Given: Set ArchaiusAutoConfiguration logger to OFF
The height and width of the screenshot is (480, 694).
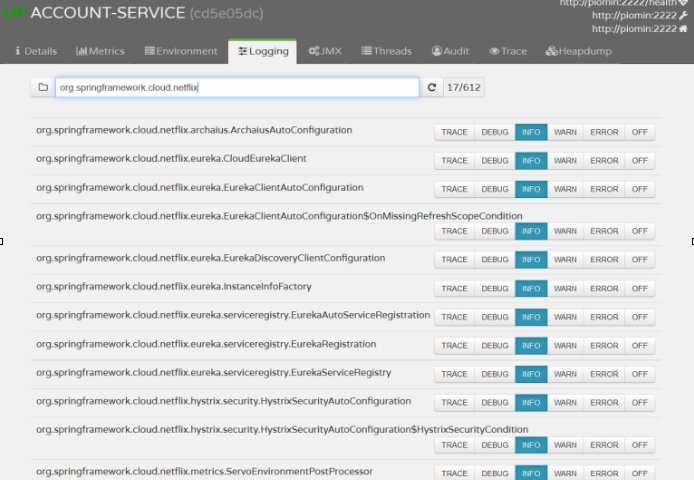Looking at the screenshot, I should 640,132.
